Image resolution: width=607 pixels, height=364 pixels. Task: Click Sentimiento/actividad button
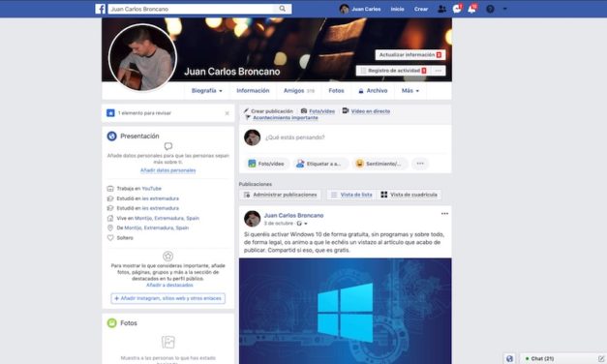click(379, 164)
